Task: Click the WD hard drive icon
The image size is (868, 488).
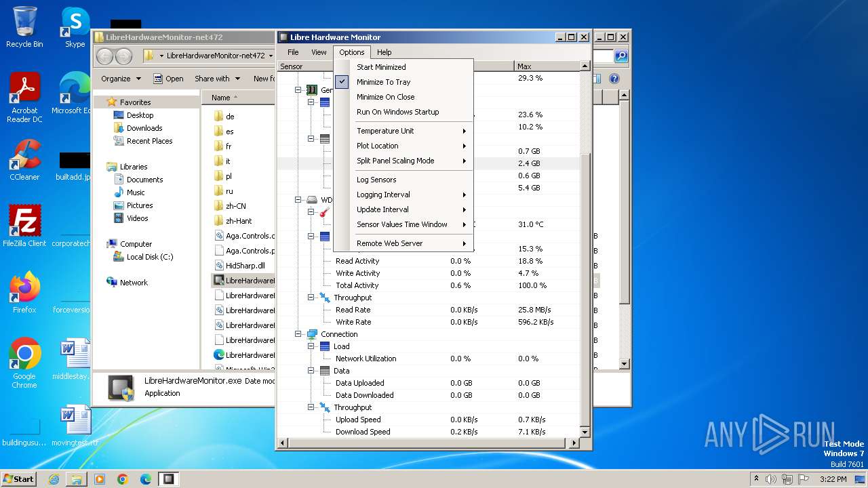Action: [312, 200]
